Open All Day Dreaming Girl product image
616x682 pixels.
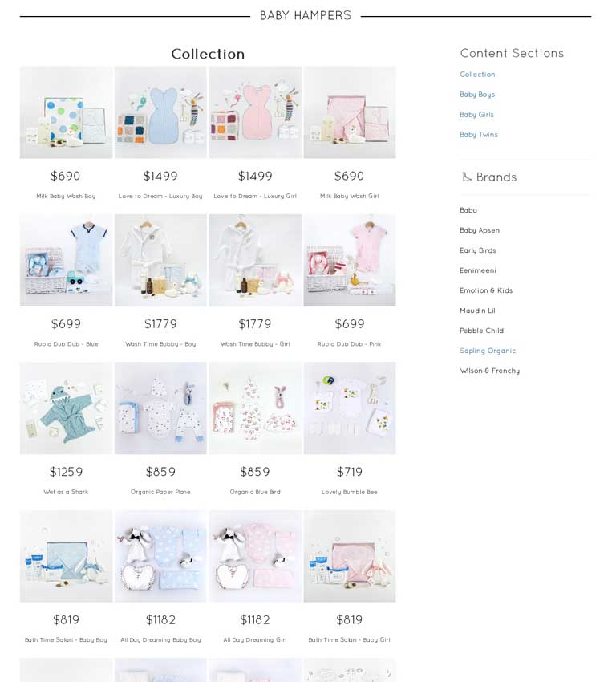(x=255, y=556)
